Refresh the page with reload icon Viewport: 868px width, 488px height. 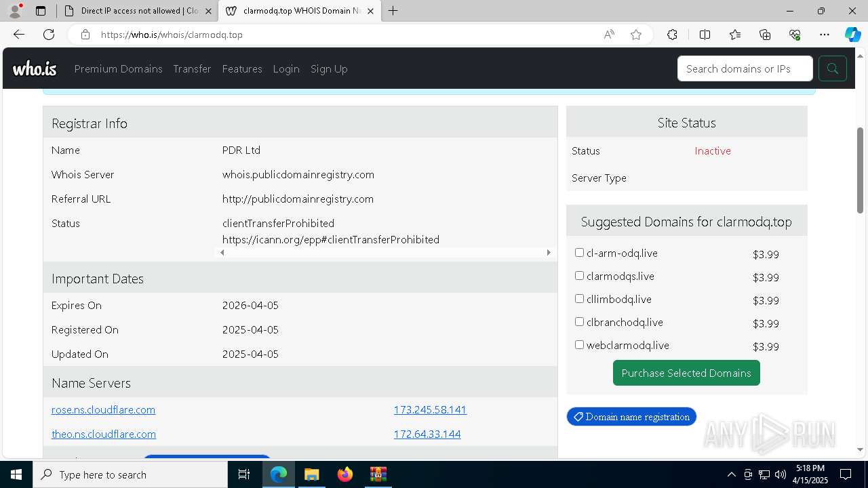(x=49, y=35)
